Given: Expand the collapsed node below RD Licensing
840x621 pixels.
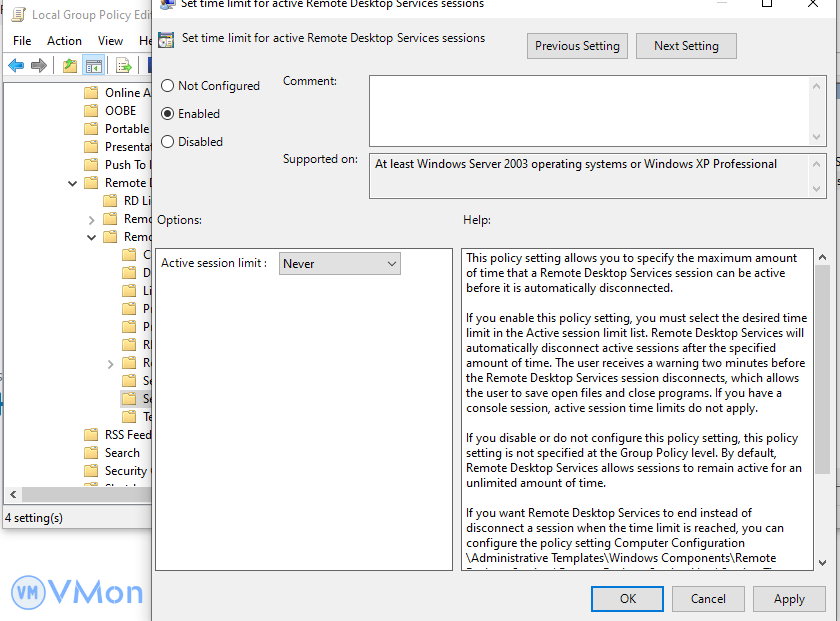Looking at the screenshot, I should [92, 219].
